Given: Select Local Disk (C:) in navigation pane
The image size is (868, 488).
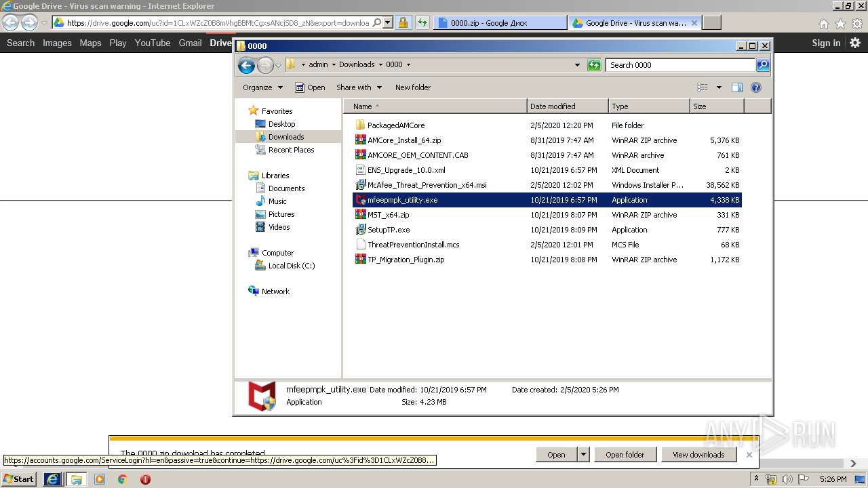Looking at the screenshot, I should tap(292, 266).
